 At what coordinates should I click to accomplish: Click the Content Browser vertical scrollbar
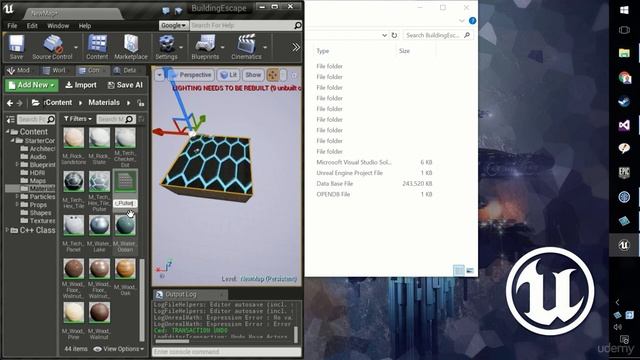tap(142, 300)
